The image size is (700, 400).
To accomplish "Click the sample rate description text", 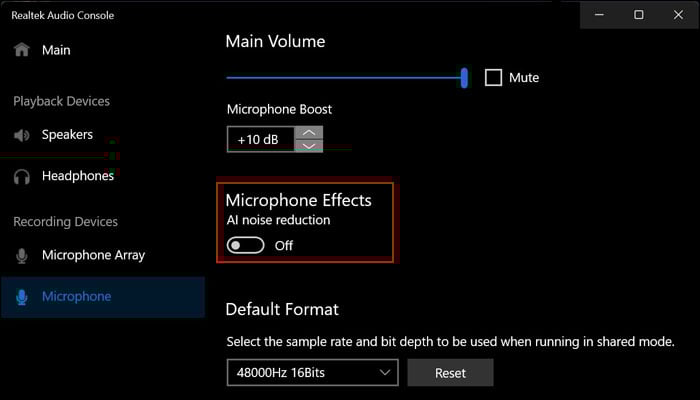I will (450, 342).
